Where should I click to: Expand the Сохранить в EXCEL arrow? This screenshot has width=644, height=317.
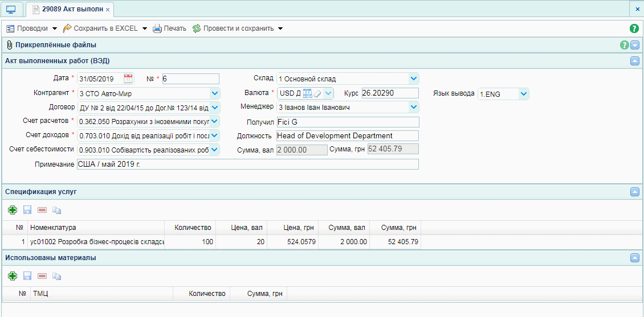pyautogui.click(x=145, y=28)
